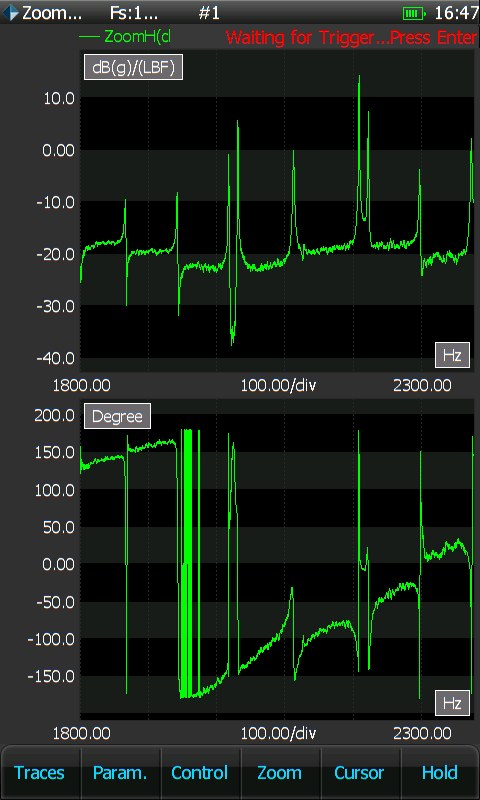Click 2300.00 frequency under phase plot
This screenshot has height=800, width=480.
pyautogui.click(x=422, y=734)
